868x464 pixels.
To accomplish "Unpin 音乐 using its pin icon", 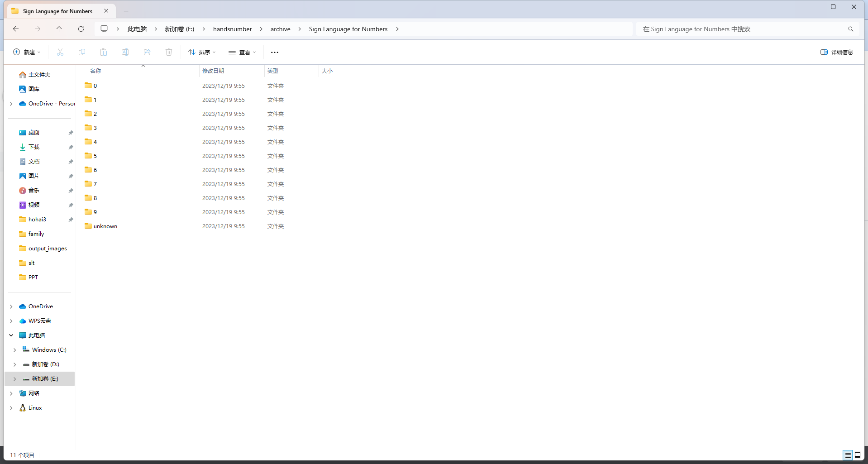I will pyautogui.click(x=71, y=191).
